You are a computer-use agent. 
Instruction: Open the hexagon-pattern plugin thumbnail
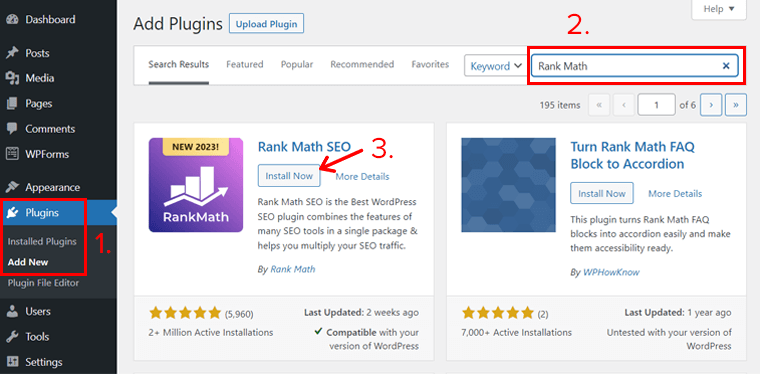(x=508, y=185)
